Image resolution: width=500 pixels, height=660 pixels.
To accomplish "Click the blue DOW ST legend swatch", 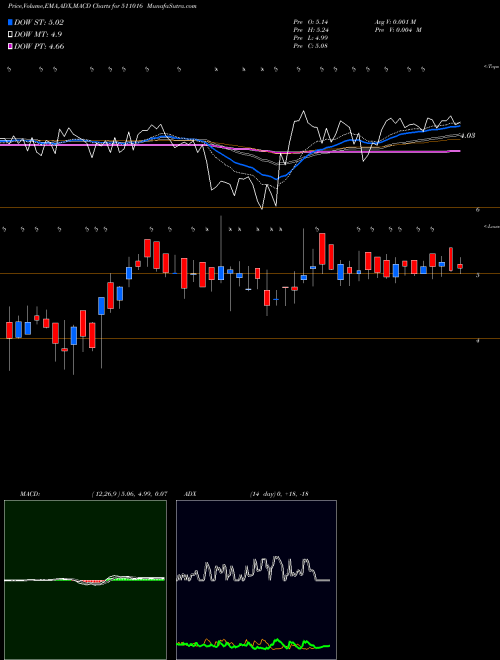I will click(10, 22).
